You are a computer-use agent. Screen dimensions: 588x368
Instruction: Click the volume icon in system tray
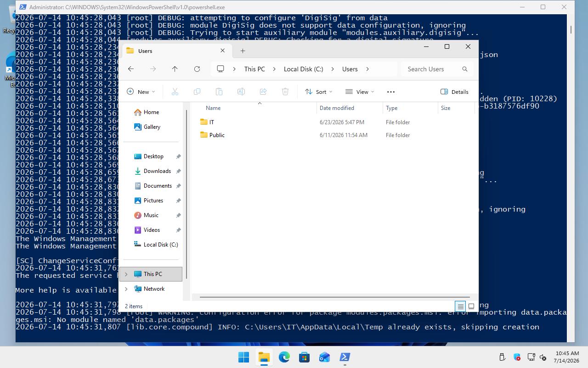[543, 357]
